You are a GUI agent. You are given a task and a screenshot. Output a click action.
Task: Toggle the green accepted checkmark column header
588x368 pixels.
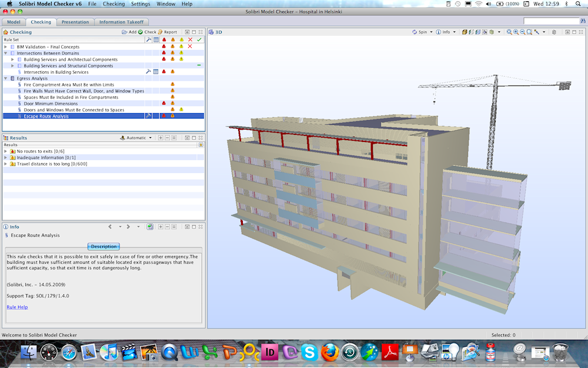coord(199,39)
